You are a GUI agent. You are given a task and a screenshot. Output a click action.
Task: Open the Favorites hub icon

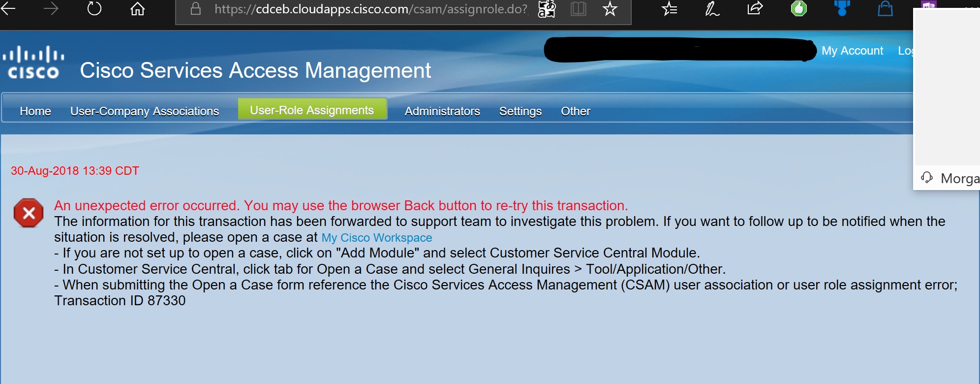[669, 8]
